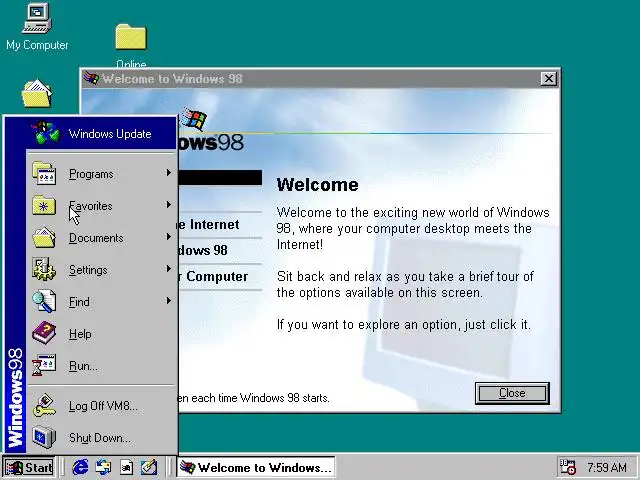640x480 pixels.
Task: Click the Log Off key icon
Action: click(x=44, y=405)
